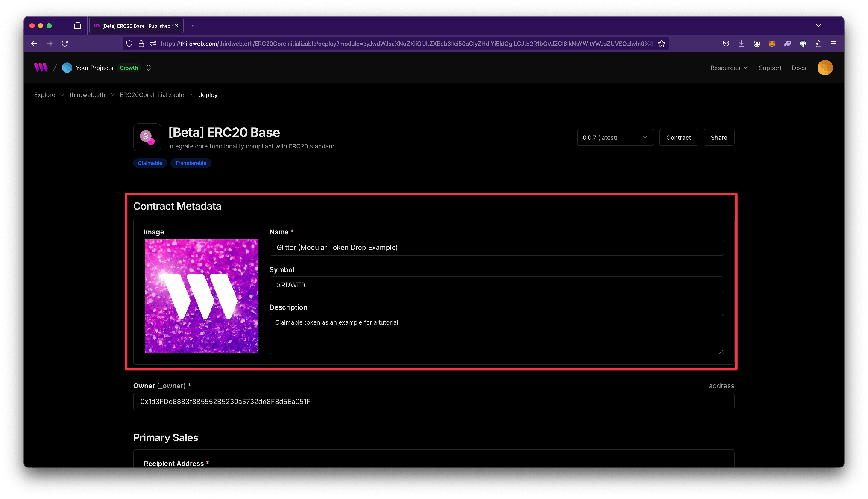Open the MetaMask extension icon
868x499 pixels.
pos(772,43)
